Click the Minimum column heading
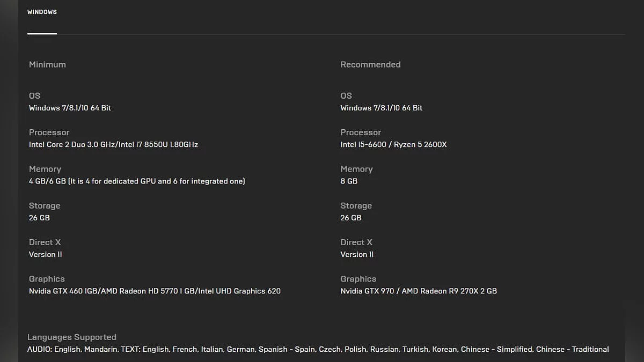 (47, 64)
